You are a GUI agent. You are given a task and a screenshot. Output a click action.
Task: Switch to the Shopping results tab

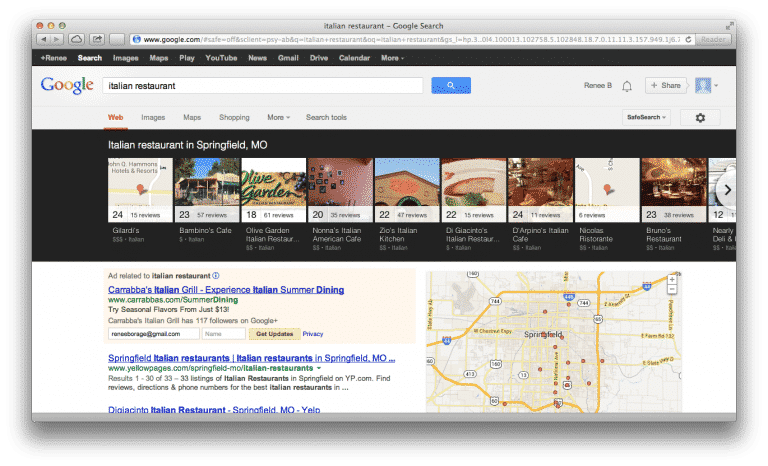click(234, 117)
